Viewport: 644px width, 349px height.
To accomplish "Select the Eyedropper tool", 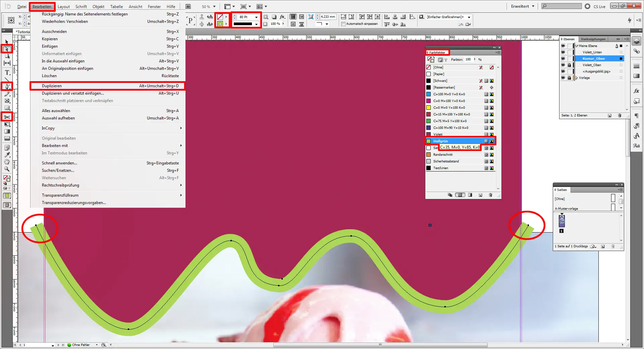I will (x=7, y=155).
